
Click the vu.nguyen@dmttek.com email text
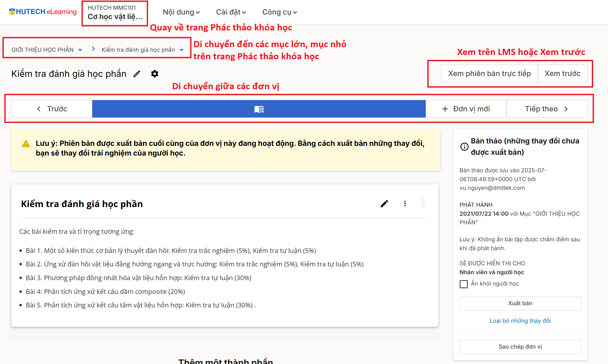click(x=492, y=188)
